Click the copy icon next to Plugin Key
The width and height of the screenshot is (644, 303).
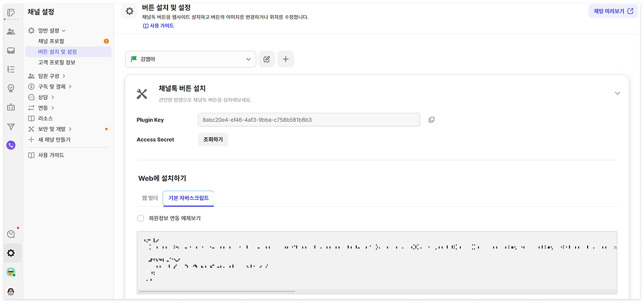pos(431,119)
